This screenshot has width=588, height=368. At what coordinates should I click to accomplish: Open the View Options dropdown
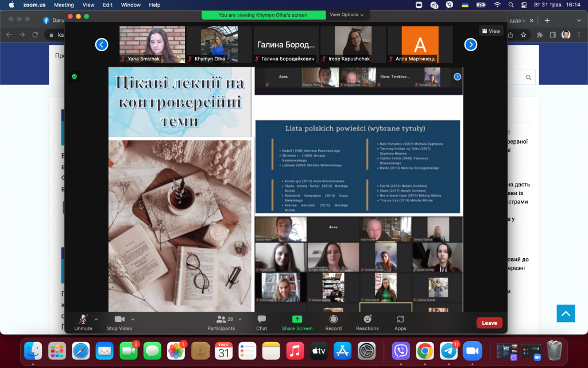tap(346, 14)
